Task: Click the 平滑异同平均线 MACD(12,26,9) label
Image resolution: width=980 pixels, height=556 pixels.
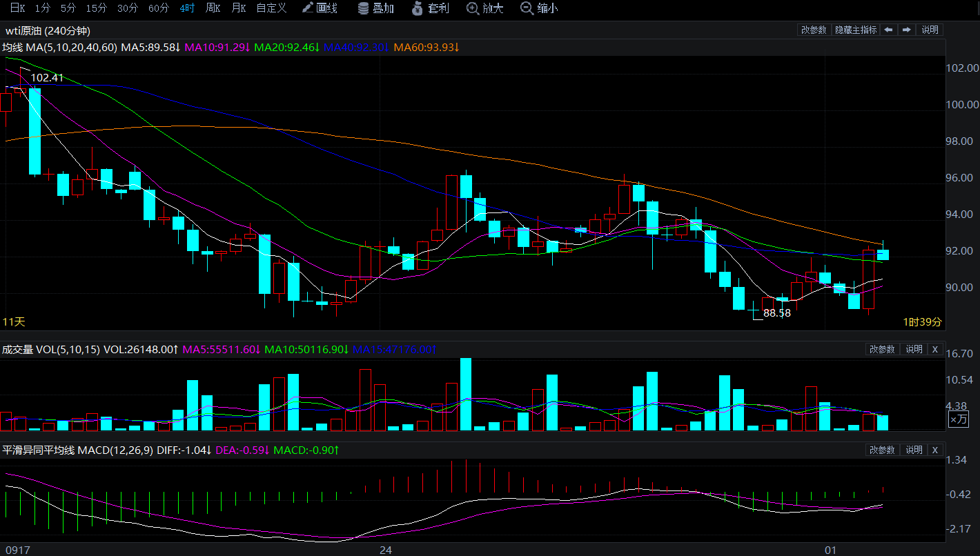Action: tap(78, 450)
